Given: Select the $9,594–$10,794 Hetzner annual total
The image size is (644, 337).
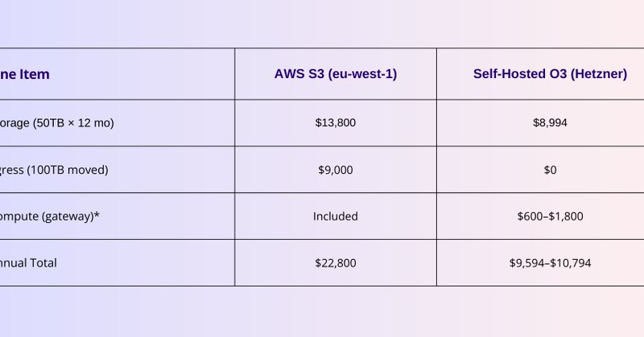Looking at the screenshot, I should click(550, 263).
